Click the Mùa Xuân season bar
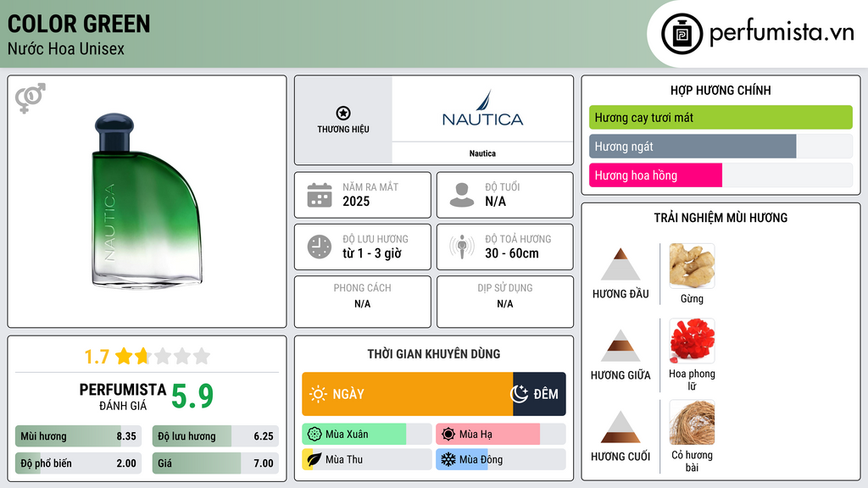 coord(354,435)
